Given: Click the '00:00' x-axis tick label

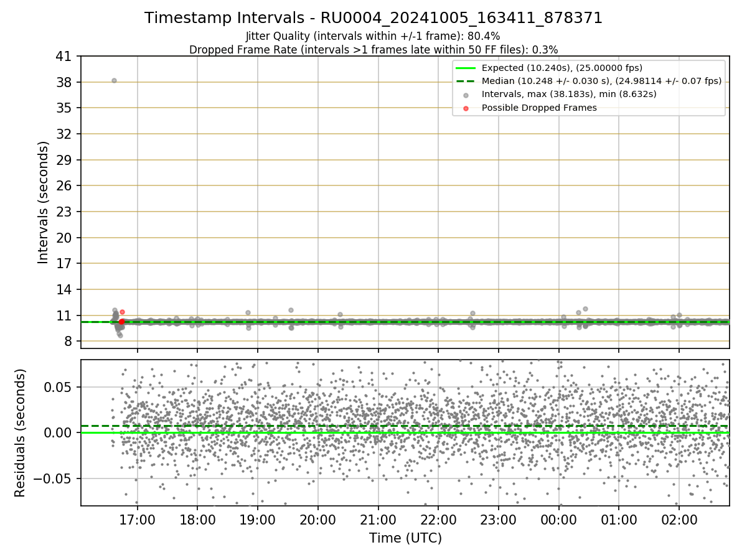Looking at the screenshot, I should 558,519.
